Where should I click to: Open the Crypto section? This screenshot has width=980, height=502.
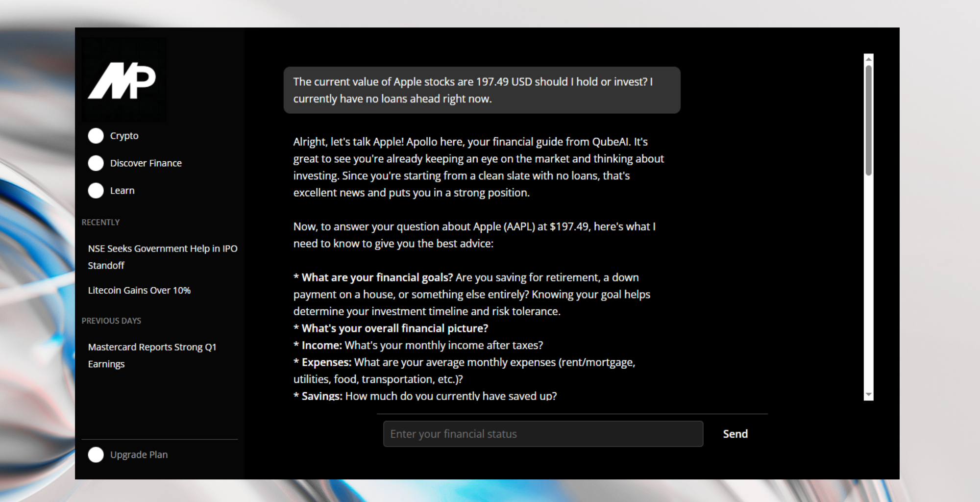click(124, 136)
